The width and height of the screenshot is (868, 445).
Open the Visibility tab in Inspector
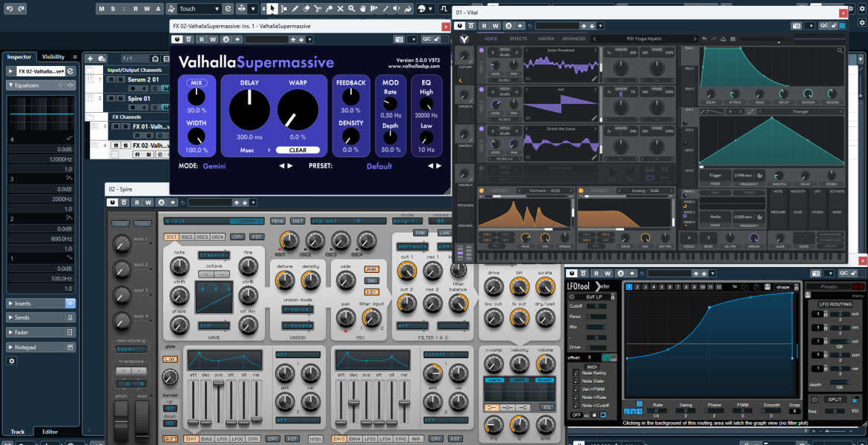tap(53, 56)
